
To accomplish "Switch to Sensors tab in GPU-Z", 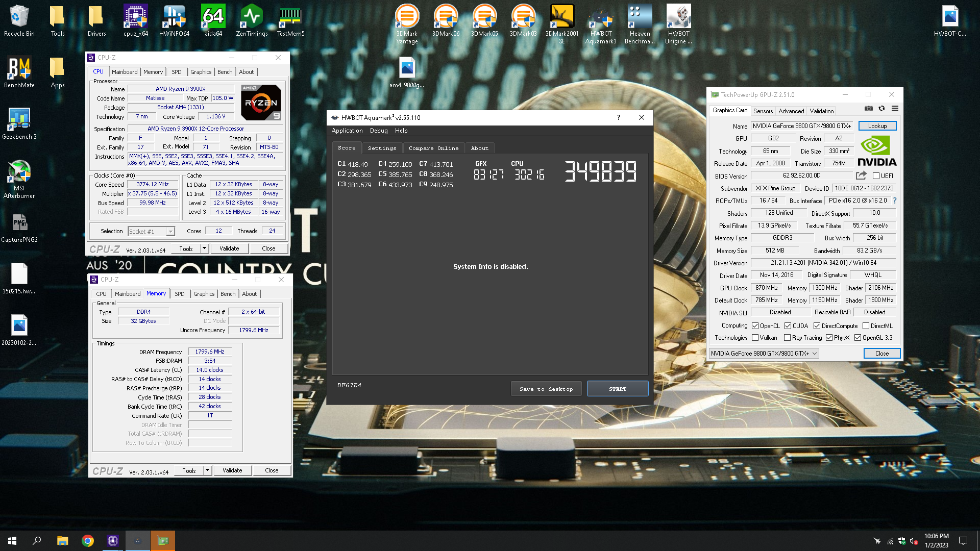I will pos(763,111).
